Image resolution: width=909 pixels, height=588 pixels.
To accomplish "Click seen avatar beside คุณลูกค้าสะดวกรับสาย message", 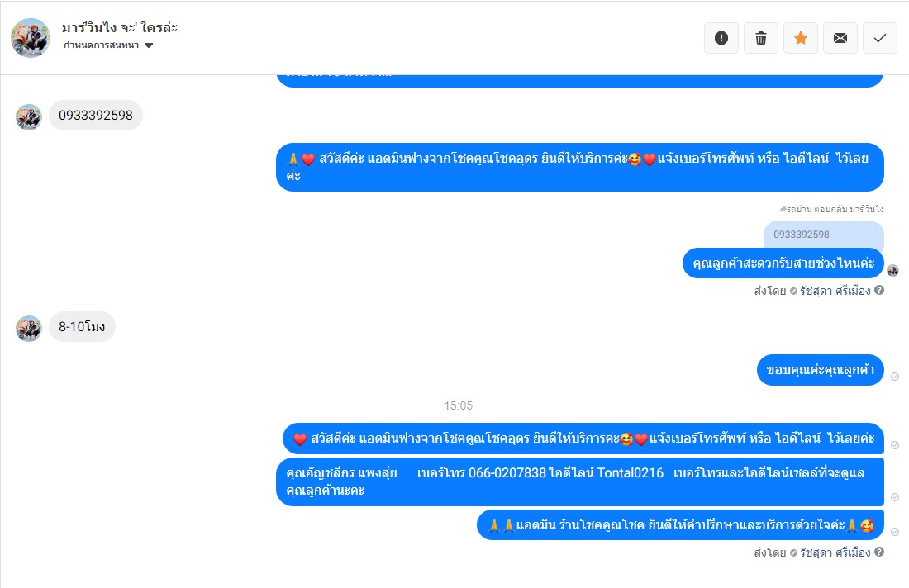I will (892, 270).
